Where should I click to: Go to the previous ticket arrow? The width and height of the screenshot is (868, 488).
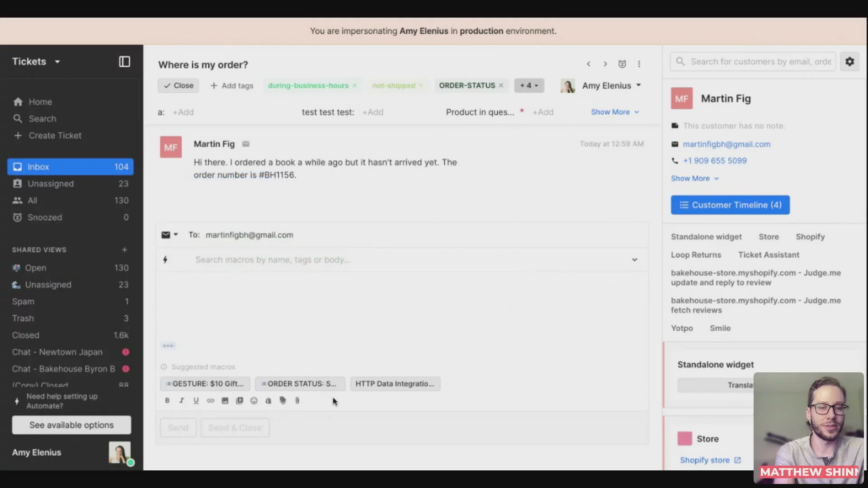point(589,64)
